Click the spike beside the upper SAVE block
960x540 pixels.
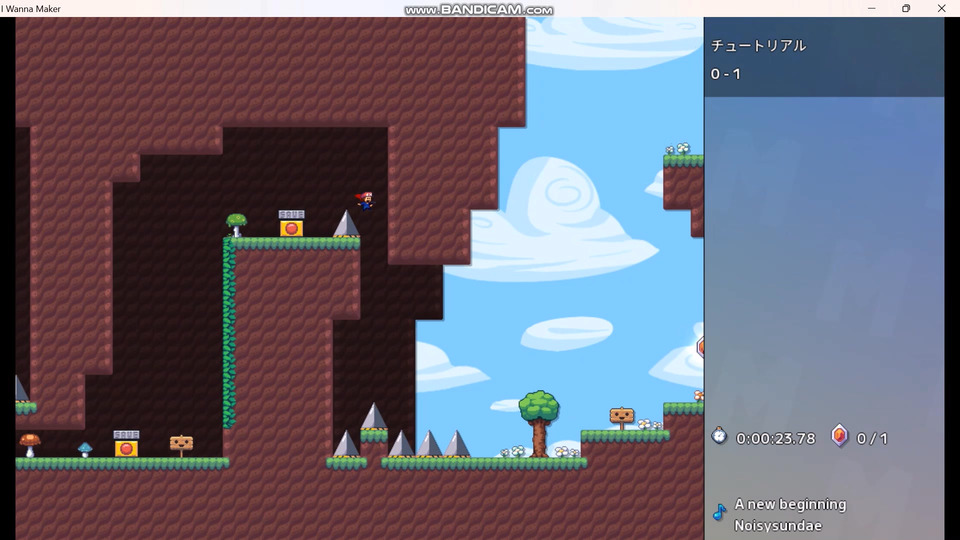[x=347, y=224]
